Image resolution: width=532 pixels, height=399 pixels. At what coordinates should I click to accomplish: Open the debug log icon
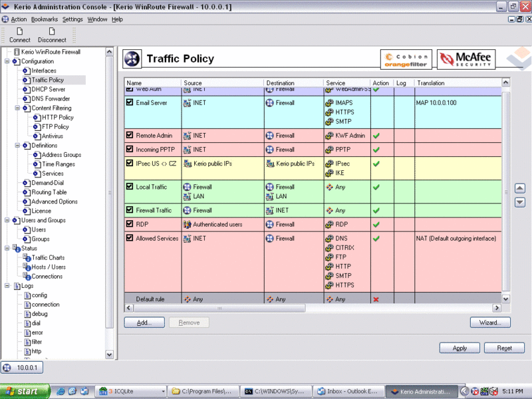(x=27, y=314)
